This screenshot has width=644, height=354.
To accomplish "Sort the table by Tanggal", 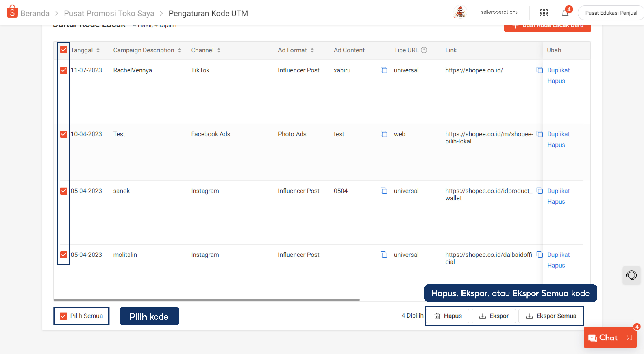I will [x=98, y=50].
